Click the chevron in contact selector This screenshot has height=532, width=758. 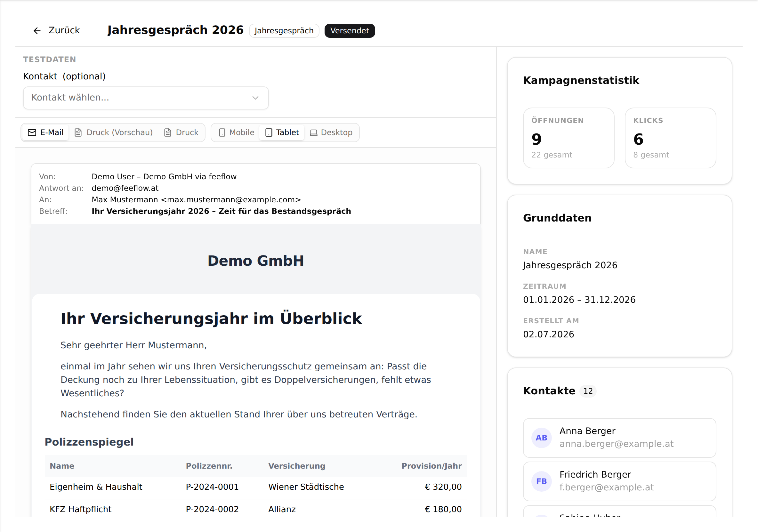click(255, 98)
